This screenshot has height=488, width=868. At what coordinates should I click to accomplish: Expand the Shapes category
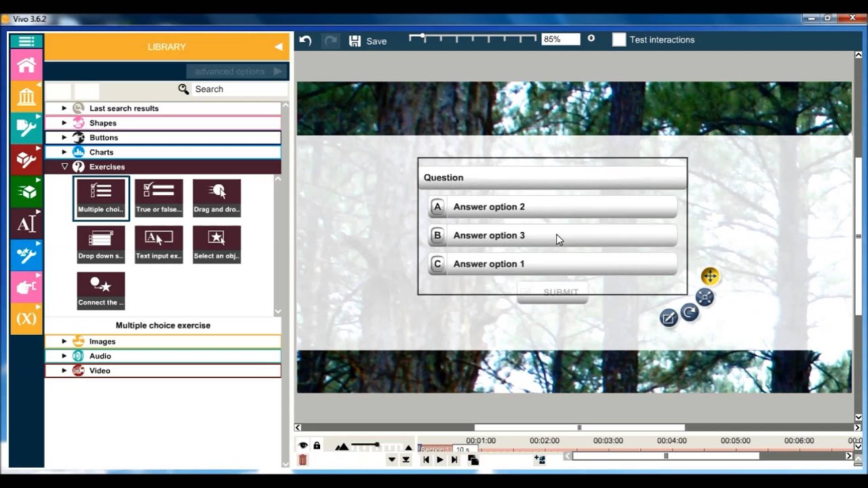(64, 123)
